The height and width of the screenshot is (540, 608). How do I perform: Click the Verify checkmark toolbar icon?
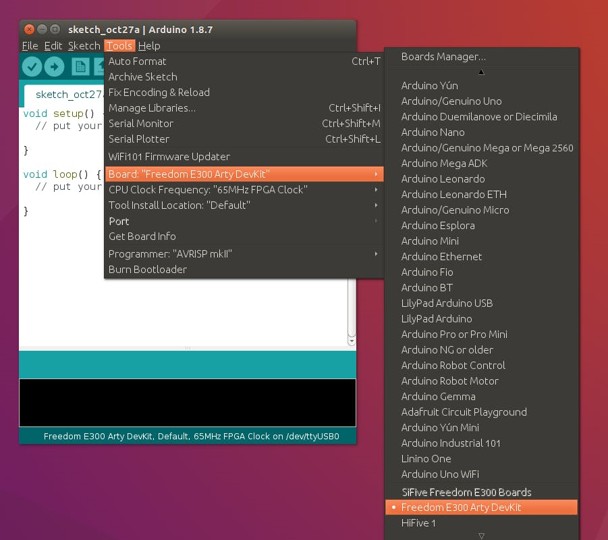point(32,66)
